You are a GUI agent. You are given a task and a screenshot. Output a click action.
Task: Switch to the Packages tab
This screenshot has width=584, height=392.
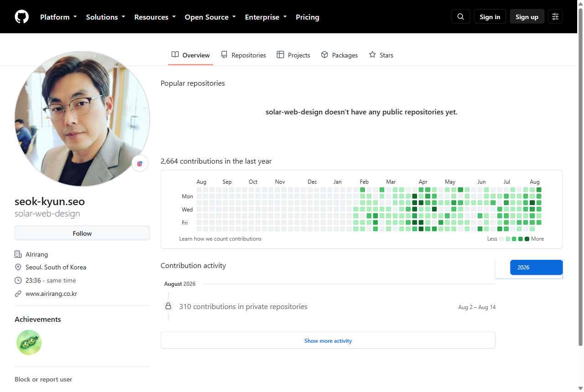(x=339, y=55)
